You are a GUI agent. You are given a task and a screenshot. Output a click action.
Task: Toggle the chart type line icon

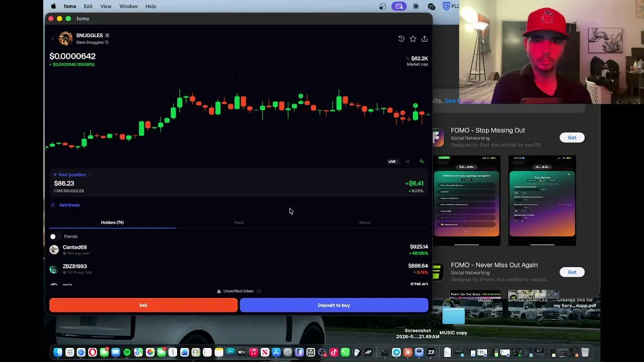[422, 161]
